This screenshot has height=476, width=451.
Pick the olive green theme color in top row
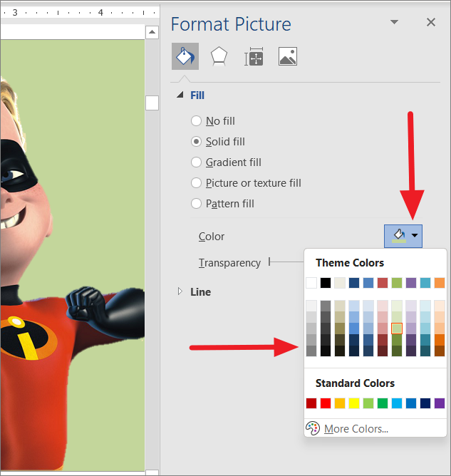click(x=397, y=283)
